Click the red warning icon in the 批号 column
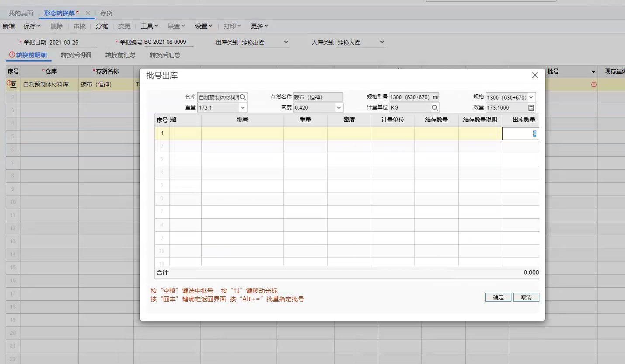 pos(594,85)
